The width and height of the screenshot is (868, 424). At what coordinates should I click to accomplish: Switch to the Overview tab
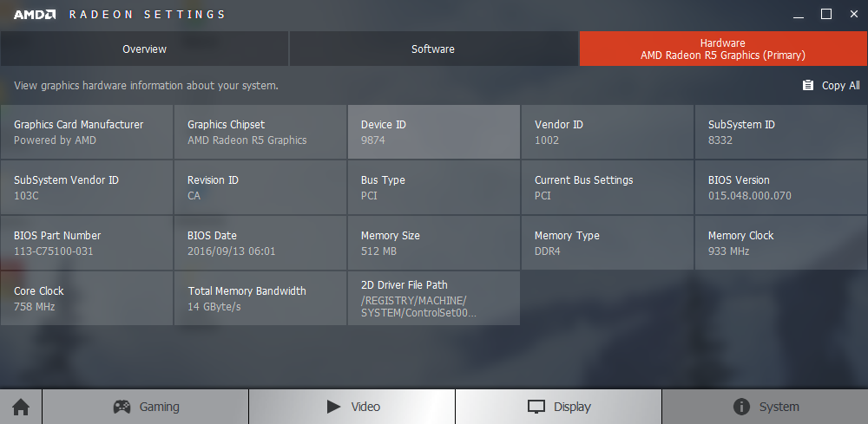pyautogui.click(x=144, y=49)
